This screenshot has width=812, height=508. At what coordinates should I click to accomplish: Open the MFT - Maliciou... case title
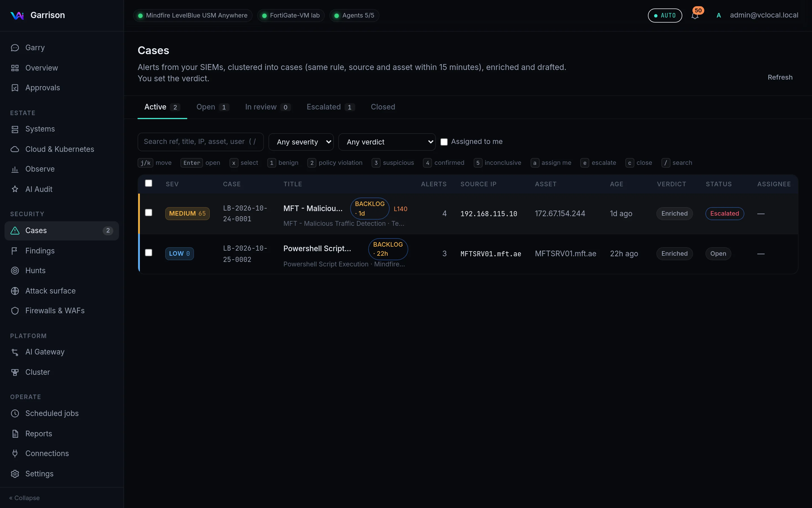(x=313, y=208)
